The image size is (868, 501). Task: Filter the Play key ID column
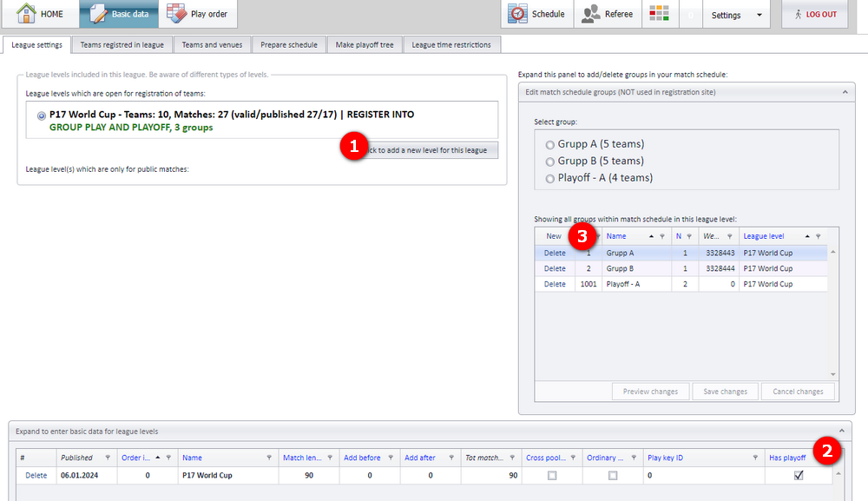(x=756, y=458)
